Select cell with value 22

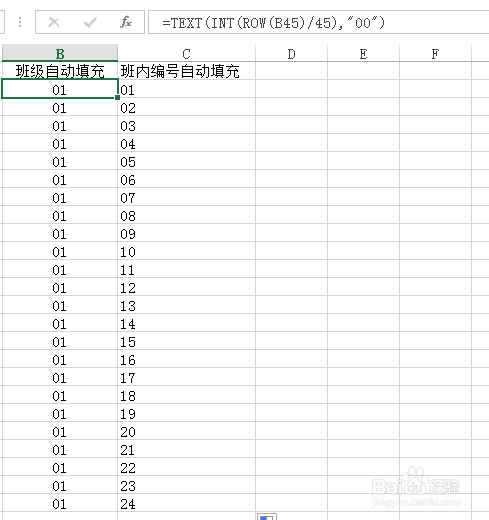pos(187,468)
